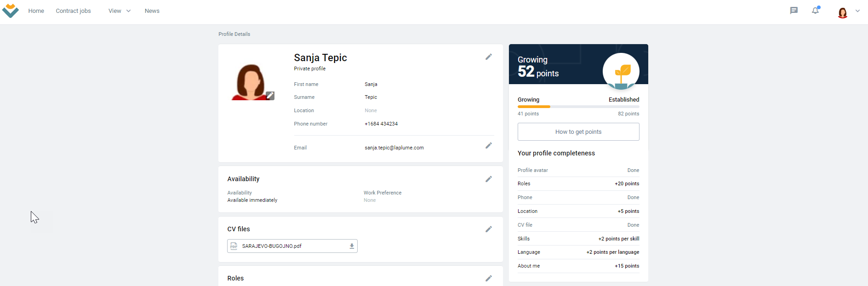Click the user avatar in top bar
Screen dimensions: 868x286
[x=843, y=12]
